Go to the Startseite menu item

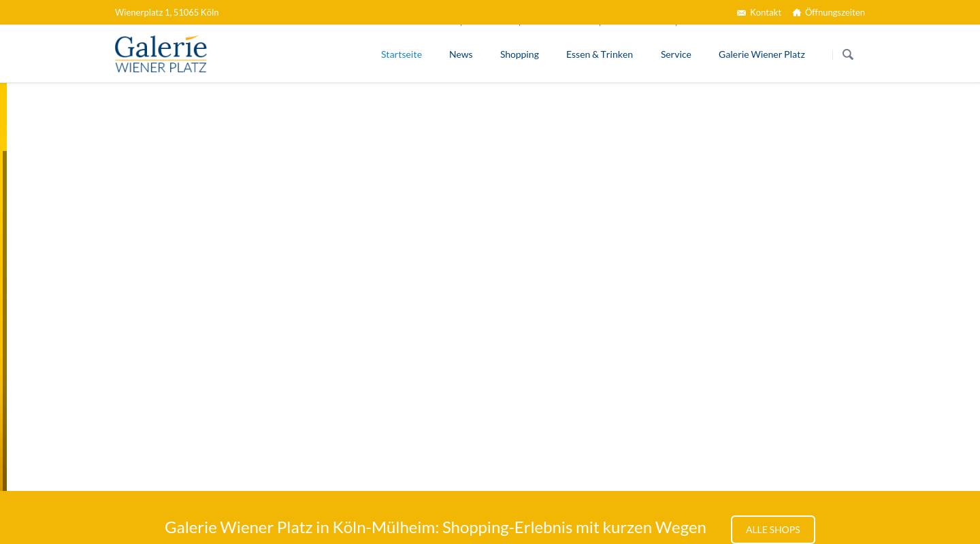402,54
